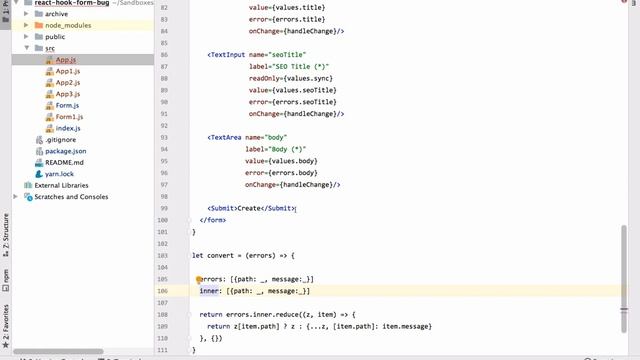Open App3.js file

click(68, 94)
